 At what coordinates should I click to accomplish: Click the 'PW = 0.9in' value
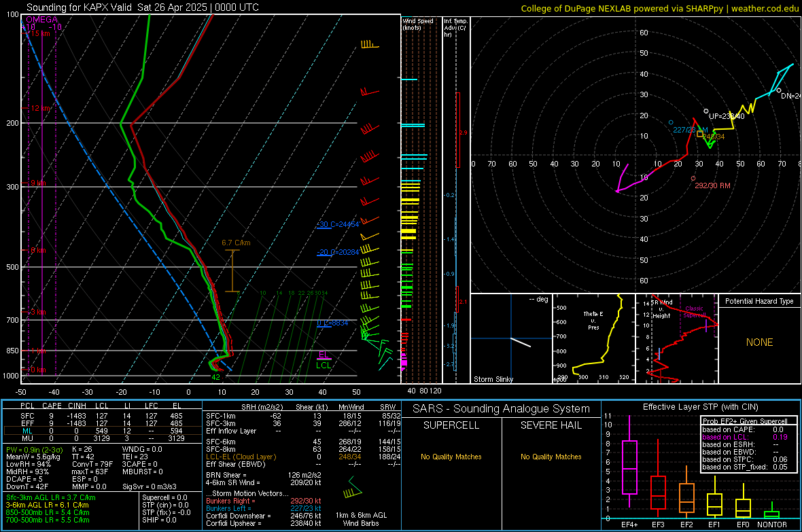34,449
